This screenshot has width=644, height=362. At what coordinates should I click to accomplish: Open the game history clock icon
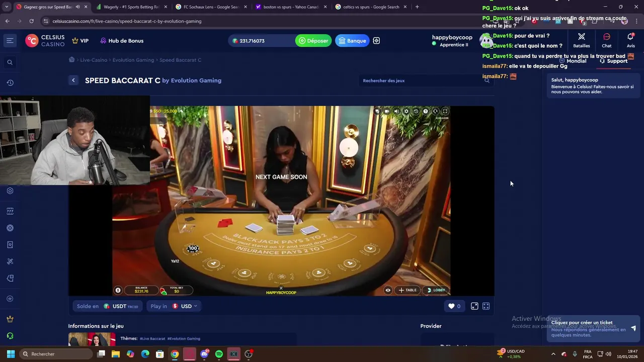click(416, 112)
